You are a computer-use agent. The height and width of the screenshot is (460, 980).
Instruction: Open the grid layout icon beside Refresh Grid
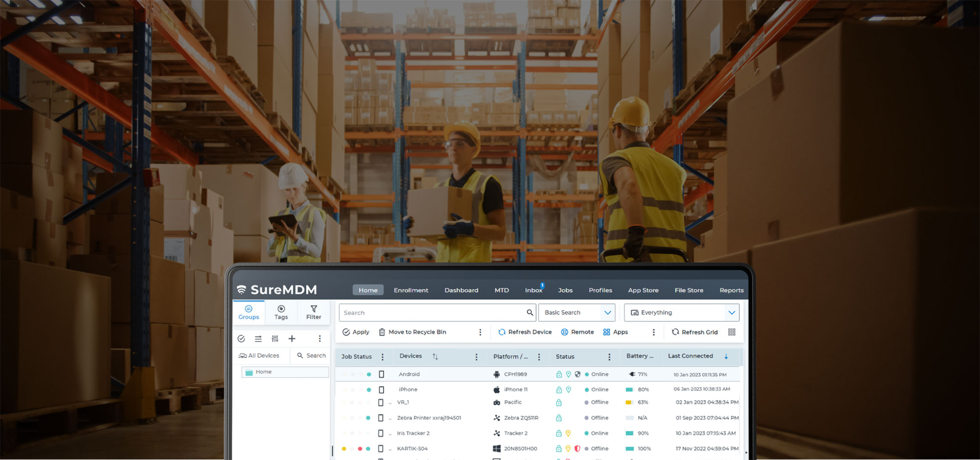point(732,332)
